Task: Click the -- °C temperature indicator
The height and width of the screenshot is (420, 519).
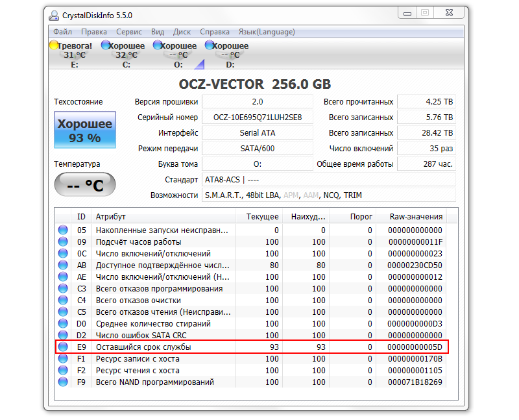Action: [85, 184]
